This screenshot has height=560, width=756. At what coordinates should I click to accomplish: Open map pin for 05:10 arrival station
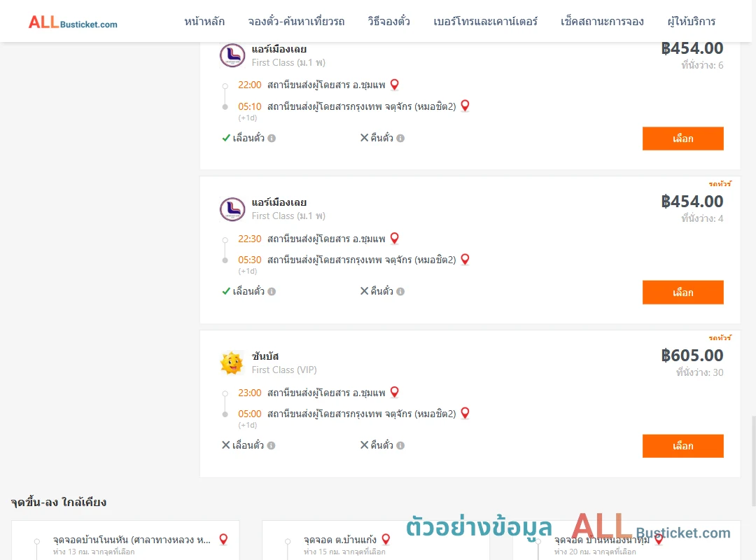coord(465,106)
